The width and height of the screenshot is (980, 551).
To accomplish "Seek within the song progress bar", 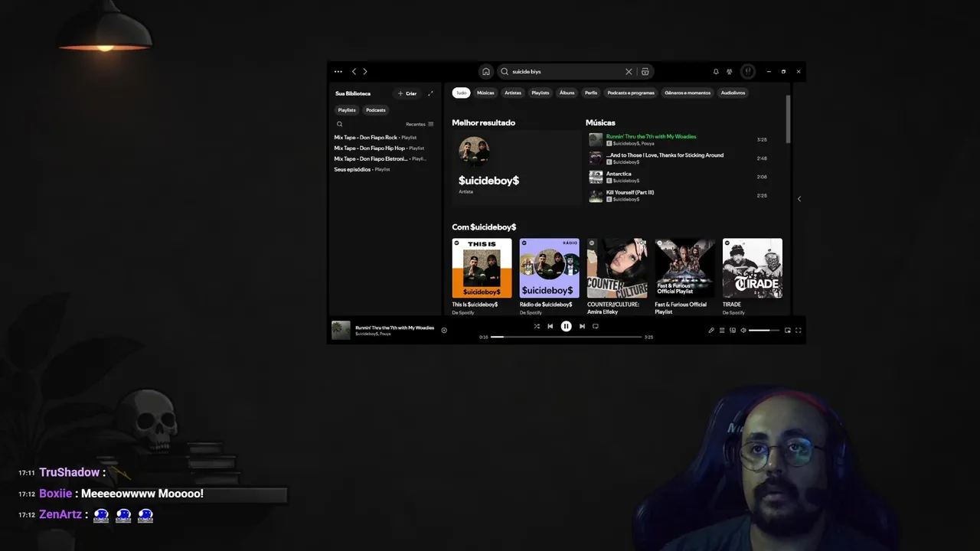I will (x=567, y=337).
